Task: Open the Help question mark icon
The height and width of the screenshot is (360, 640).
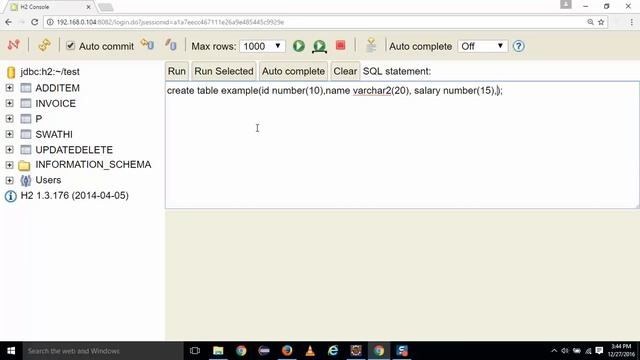Action: coord(518,46)
